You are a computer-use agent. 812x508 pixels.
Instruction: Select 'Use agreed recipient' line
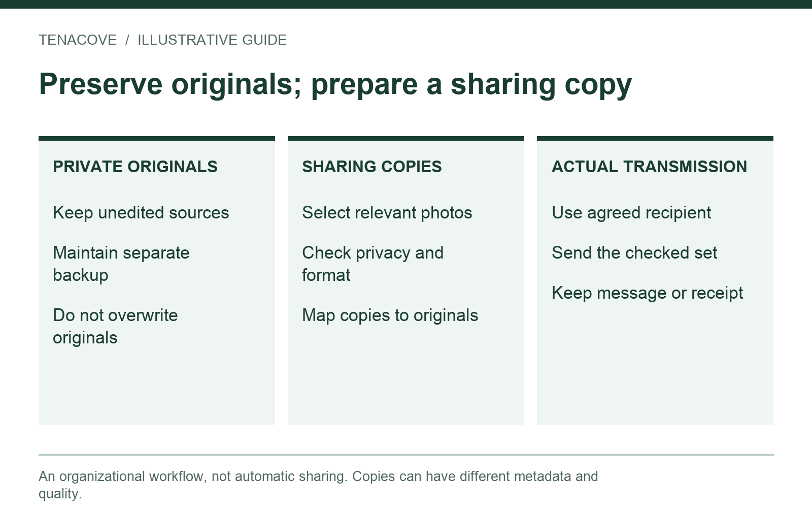(631, 212)
